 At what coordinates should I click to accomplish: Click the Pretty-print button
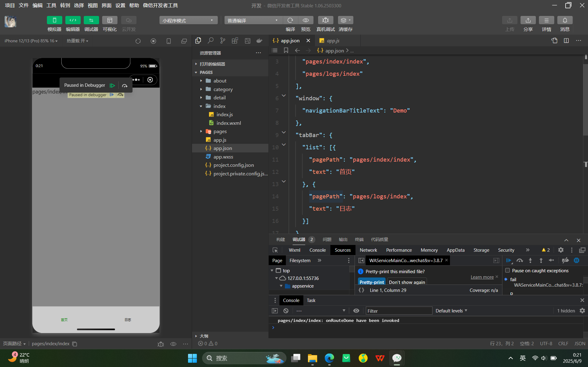(371, 282)
